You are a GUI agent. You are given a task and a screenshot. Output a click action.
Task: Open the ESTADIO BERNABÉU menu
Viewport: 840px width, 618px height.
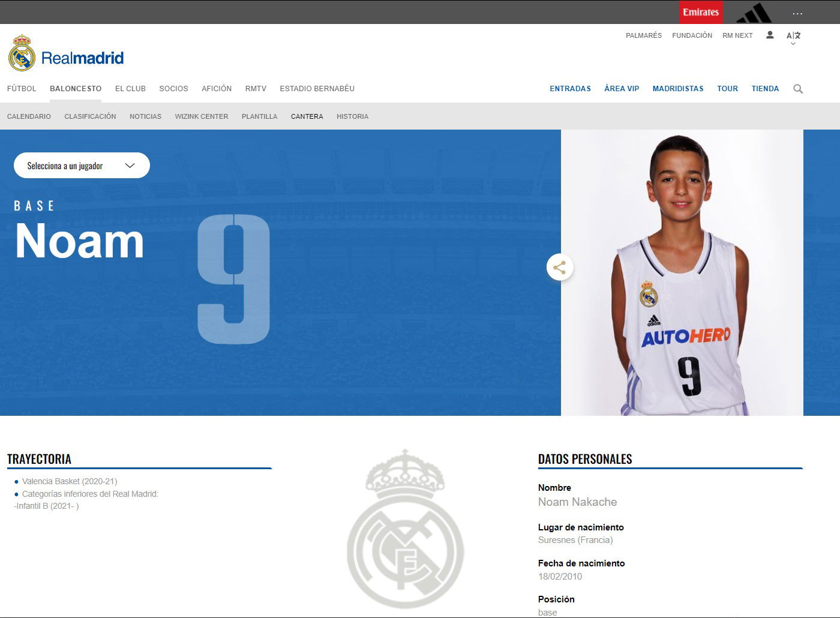[317, 88]
